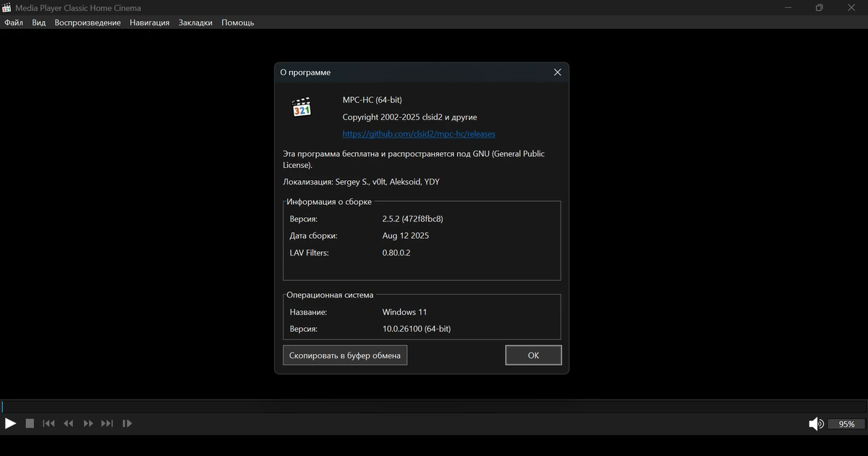The width and height of the screenshot is (868, 456).
Task: Click Скопировать в буфер обмена button
Action: (345, 355)
